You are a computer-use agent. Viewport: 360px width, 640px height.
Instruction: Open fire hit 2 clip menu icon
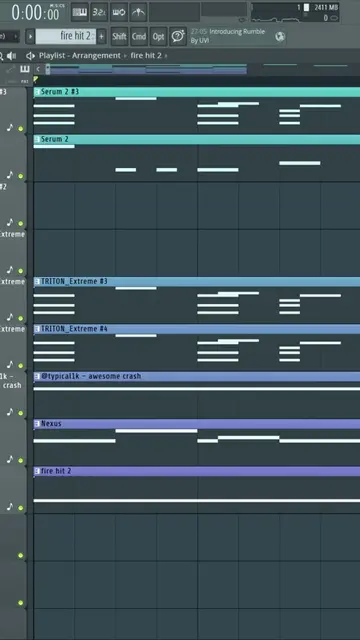tap(37, 471)
